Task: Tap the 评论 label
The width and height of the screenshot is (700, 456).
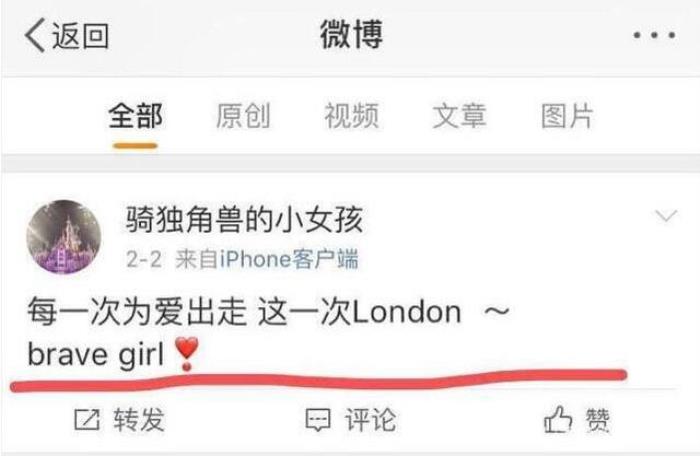Action: [x=370, y=419]
